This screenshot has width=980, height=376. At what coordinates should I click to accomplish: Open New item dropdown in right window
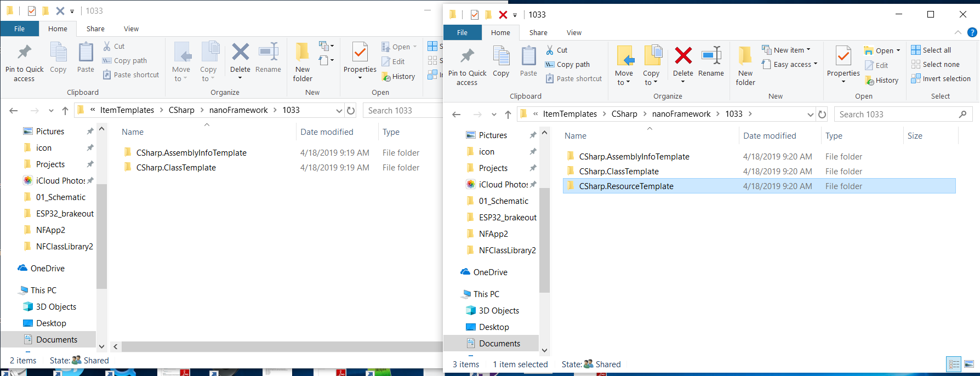[786, 50]
